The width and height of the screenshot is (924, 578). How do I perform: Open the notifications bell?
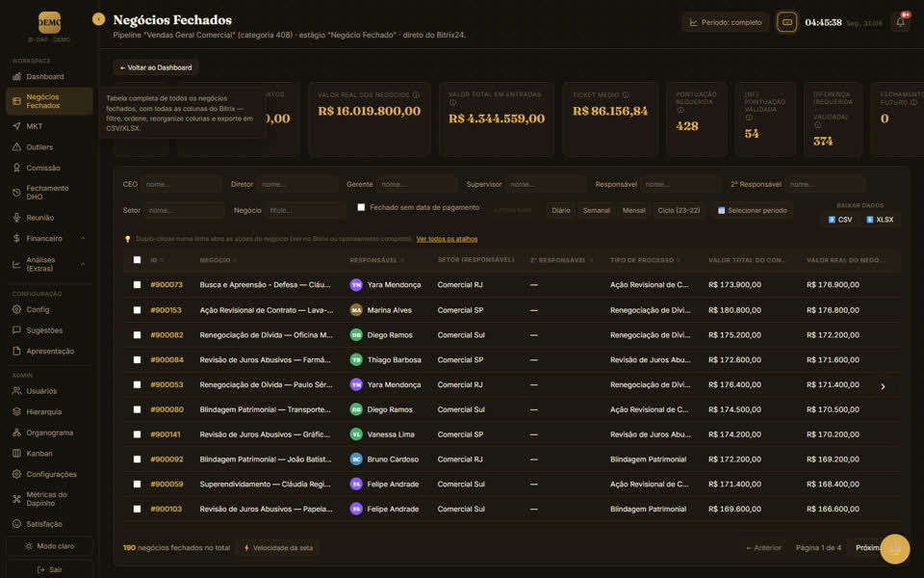[901, 22]
